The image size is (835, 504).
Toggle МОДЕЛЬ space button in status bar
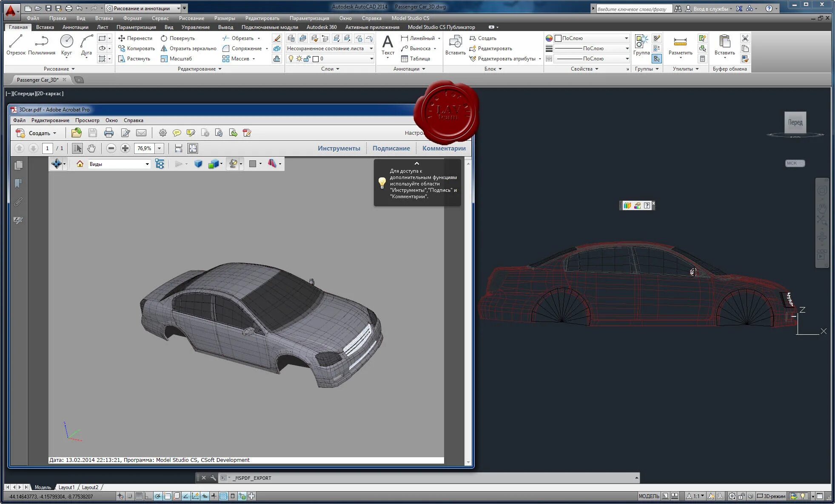648,496
